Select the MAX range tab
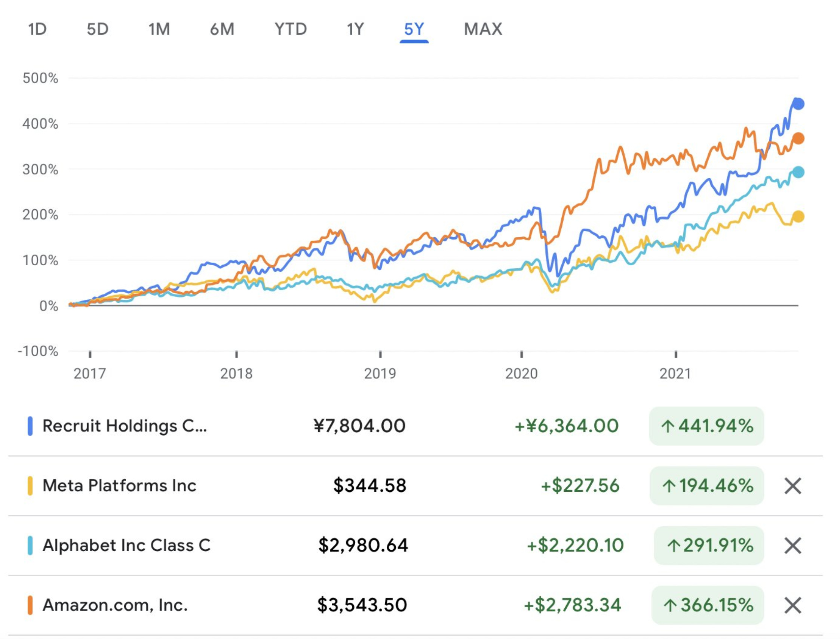This screenshot has height=639, width=840. 483,29
